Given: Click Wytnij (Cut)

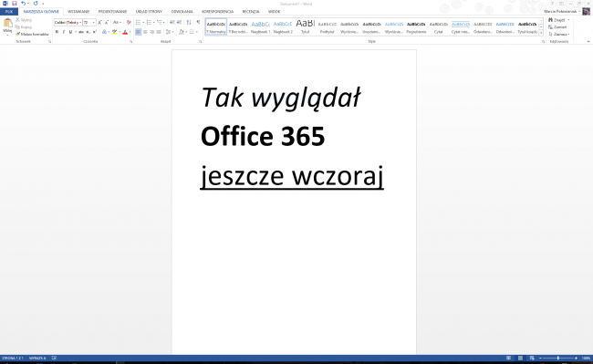Looking at the screenshot, I should coord(24,20).
